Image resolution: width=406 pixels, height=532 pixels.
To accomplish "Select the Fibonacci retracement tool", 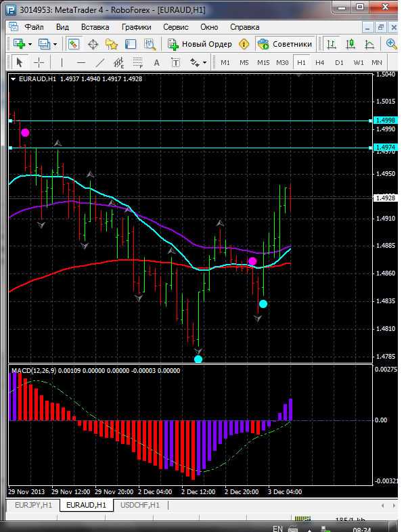I will tap(137, 63).
